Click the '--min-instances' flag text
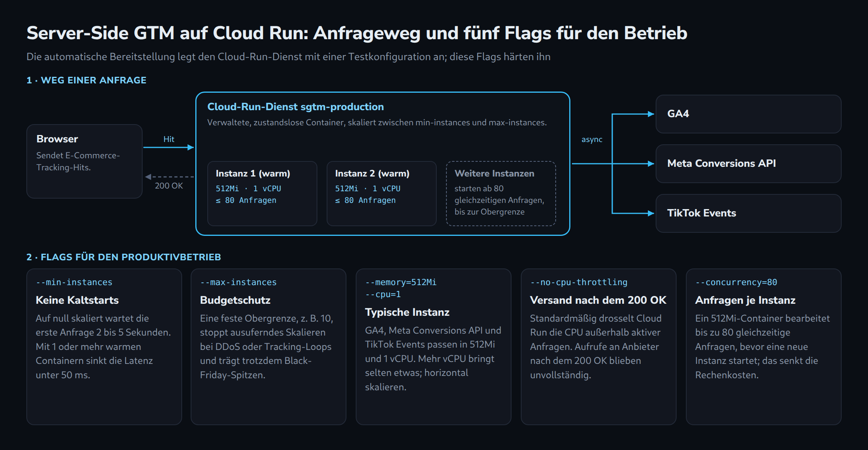This screenshot has width=868, height=450. (74, 282)
